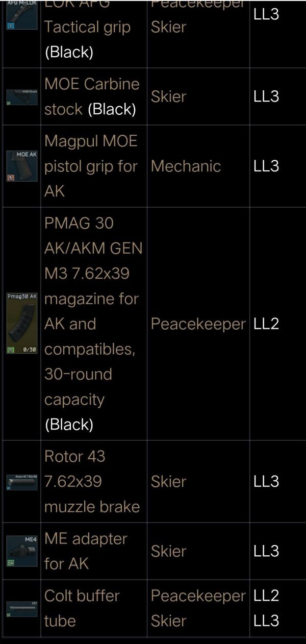Select Skier in the Rotor 43 row

tap(168, 481)
